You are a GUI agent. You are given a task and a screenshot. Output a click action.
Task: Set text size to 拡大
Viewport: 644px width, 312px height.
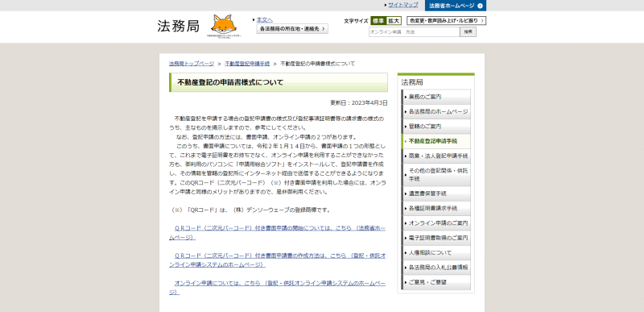click(x=394, y=20)
